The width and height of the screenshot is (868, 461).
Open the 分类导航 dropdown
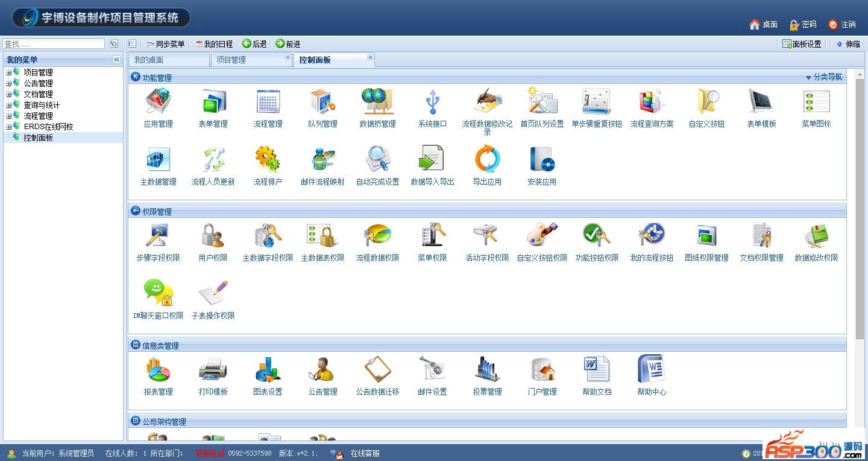pos(825,77)
